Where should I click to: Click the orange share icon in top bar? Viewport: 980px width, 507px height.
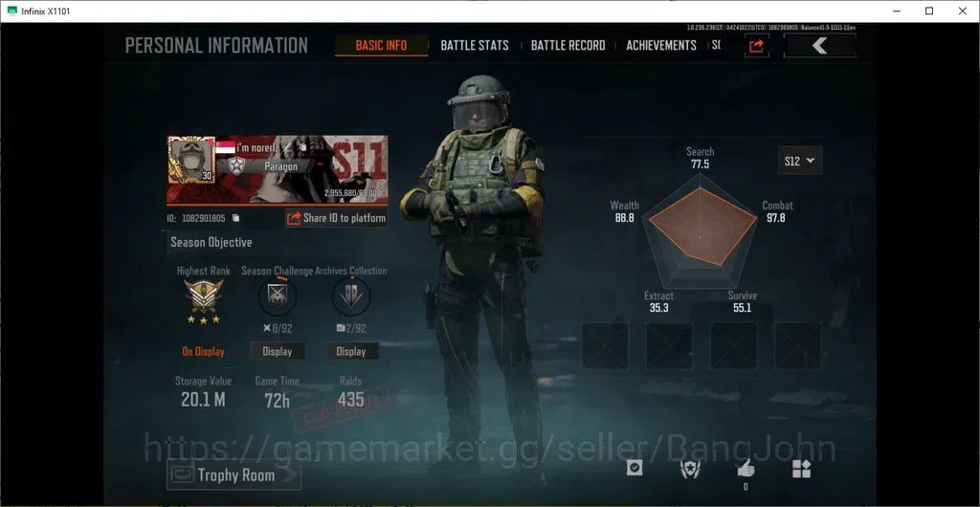click(756, 46)
